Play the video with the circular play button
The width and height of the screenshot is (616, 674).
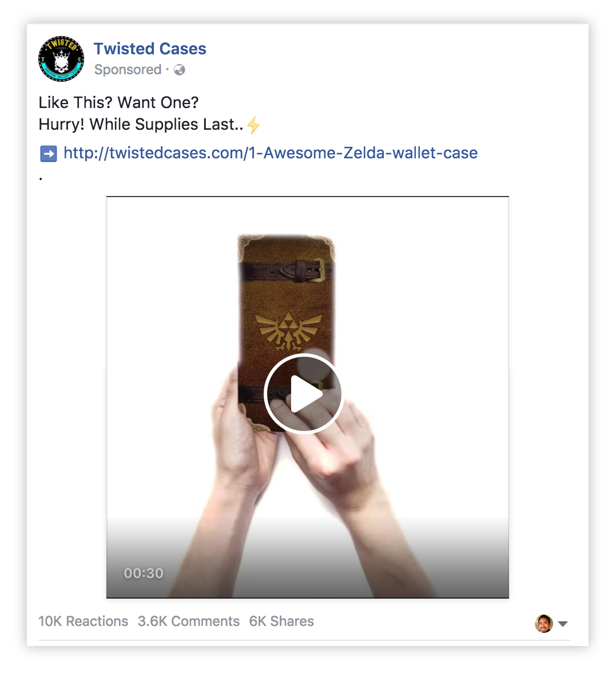(x=303, y=393)
